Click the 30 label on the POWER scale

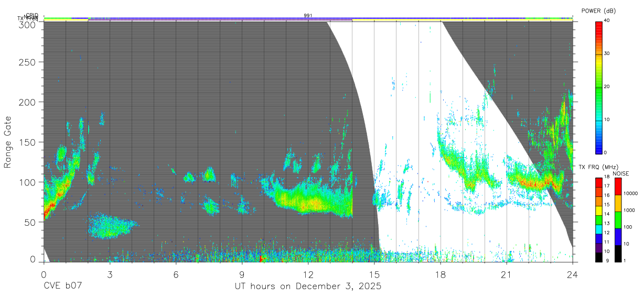click(607, 54)
